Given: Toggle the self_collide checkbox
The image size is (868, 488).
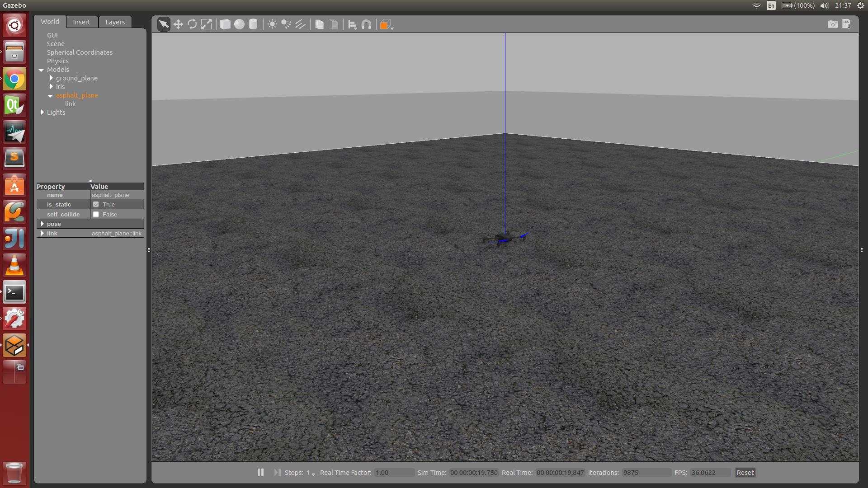Looking at the screenshot, I should pyautogui.click(x=96, y=215).
